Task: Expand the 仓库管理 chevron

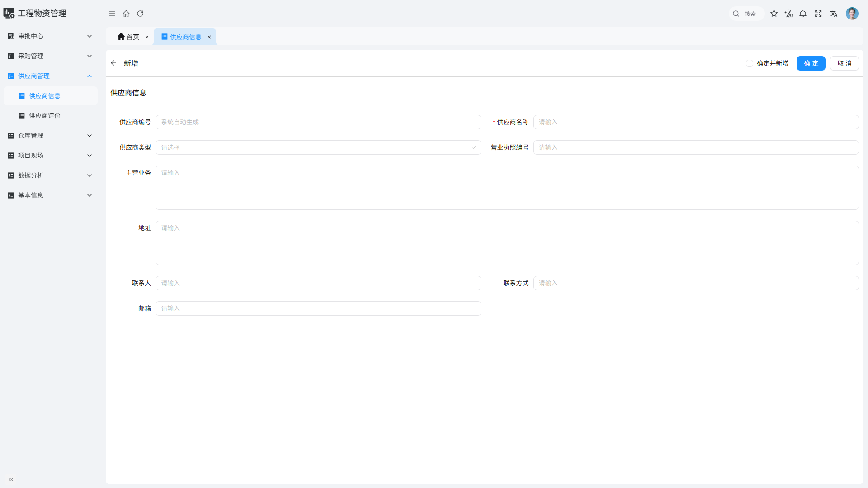Action: click(x=90, y=136)
